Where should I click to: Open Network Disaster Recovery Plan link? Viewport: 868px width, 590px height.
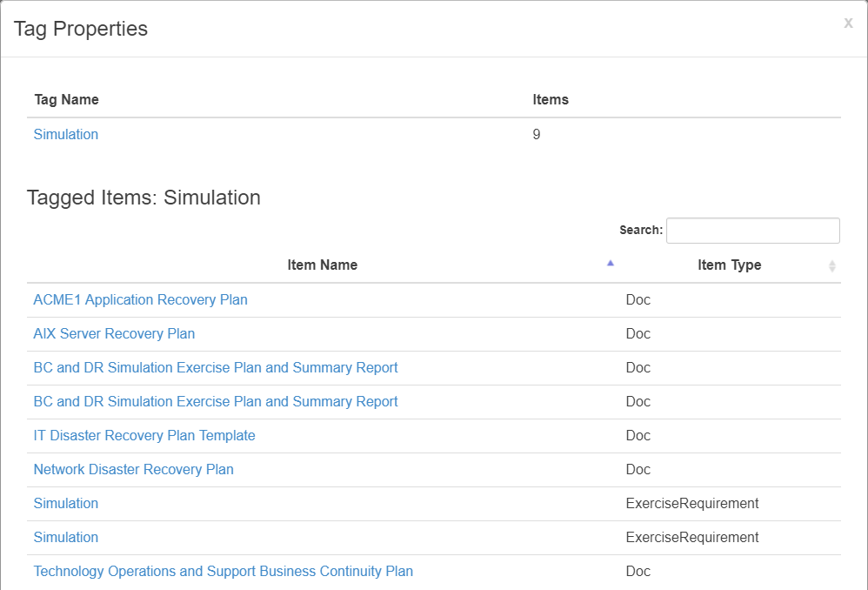(133, 469)
